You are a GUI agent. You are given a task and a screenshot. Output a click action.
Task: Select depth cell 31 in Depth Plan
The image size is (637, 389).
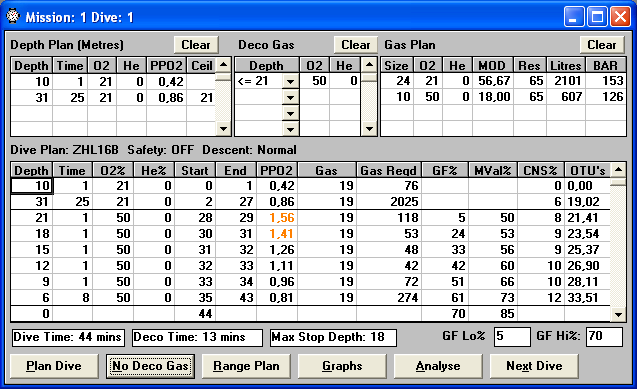[31, 98]
